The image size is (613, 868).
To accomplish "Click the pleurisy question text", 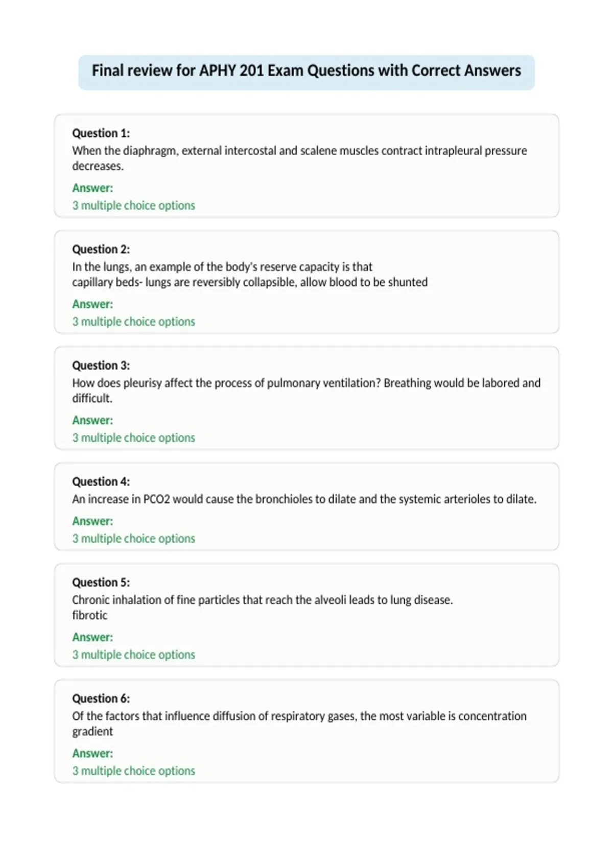I will (x=306, y=391).
